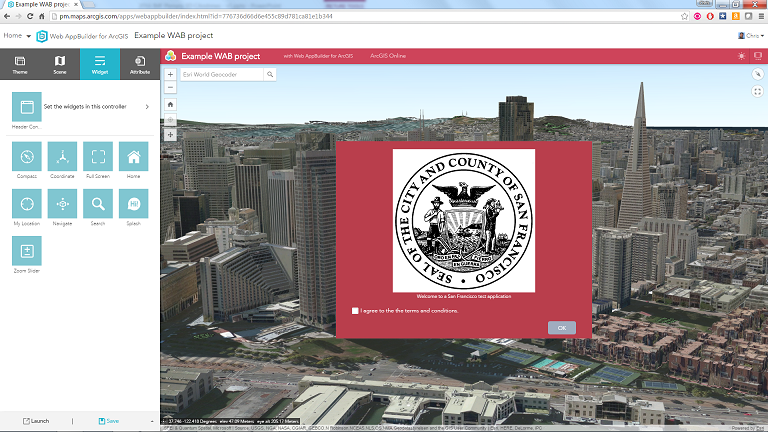768x432 pixels.
Task: Go to the map's home view
Action: [170, 104]
